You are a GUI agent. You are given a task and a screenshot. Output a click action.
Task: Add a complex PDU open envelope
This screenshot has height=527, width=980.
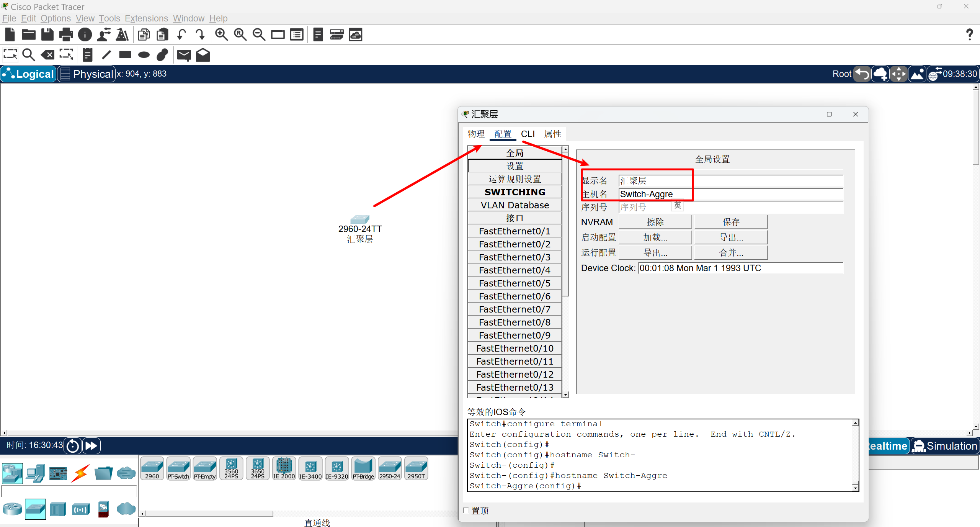click(x=203, y=55)
